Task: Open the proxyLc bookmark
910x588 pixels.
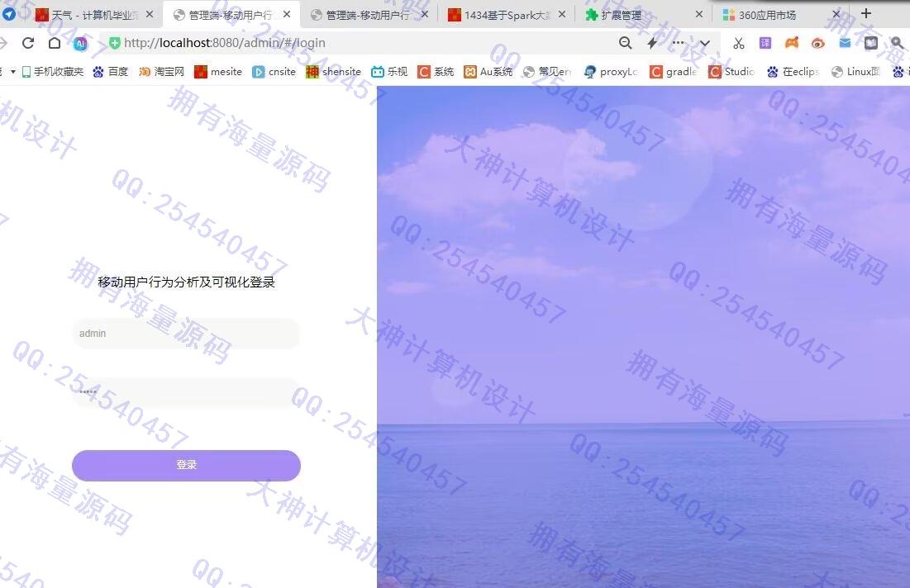Action: click(611, 71)
